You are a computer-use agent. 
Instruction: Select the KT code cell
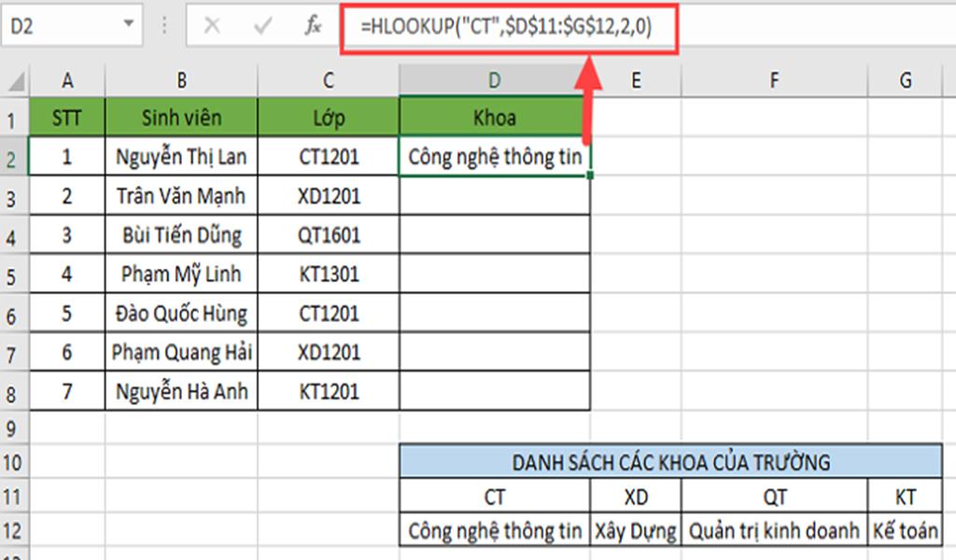906,497
